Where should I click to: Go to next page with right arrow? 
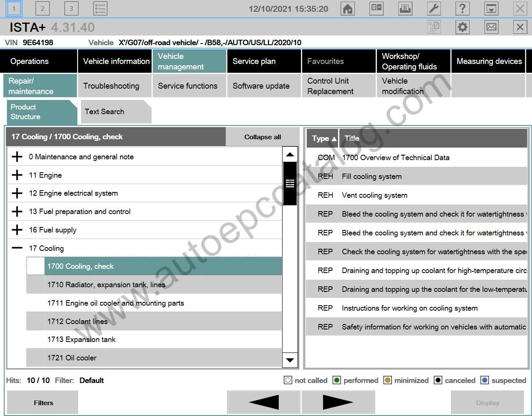pyautogui.click(x=338, y=402)
